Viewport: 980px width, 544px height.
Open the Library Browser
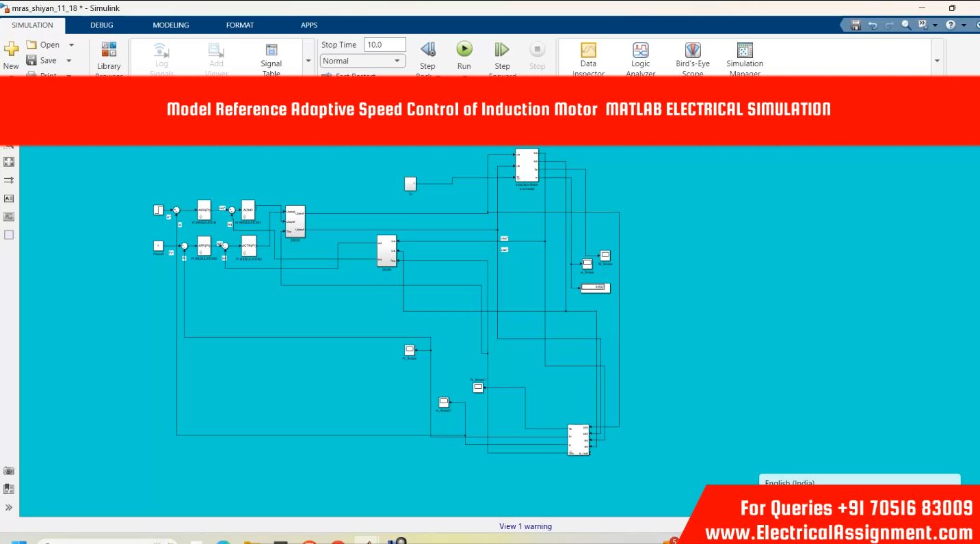pos(109,51)
